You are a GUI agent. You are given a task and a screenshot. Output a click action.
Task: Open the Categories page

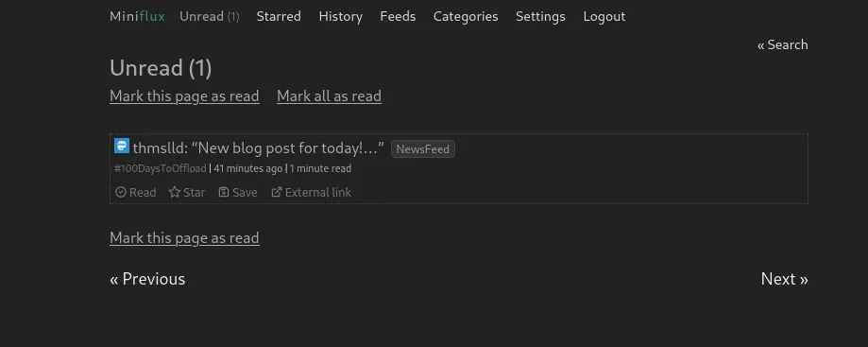[466, 17]
